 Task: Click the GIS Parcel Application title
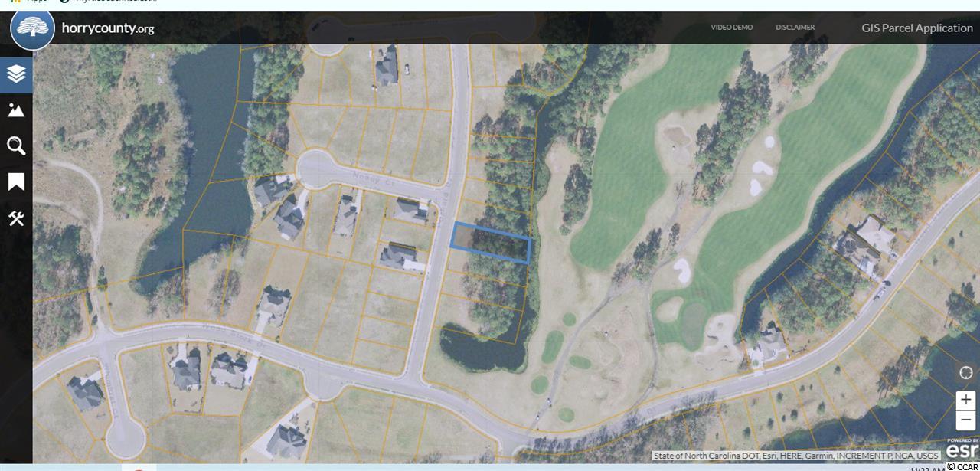pyautogui.click(x=916, y=28)
